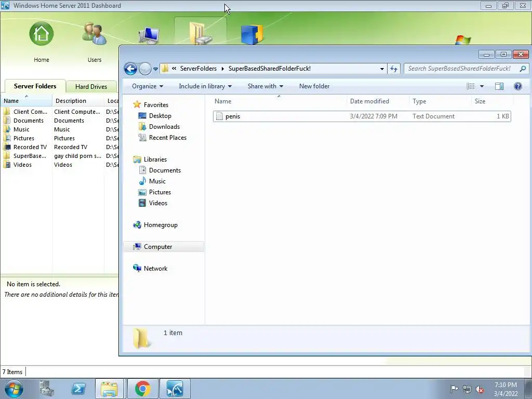Open Action Center flag in system tray
532x399 pixels.
click(x=454, y=389)
